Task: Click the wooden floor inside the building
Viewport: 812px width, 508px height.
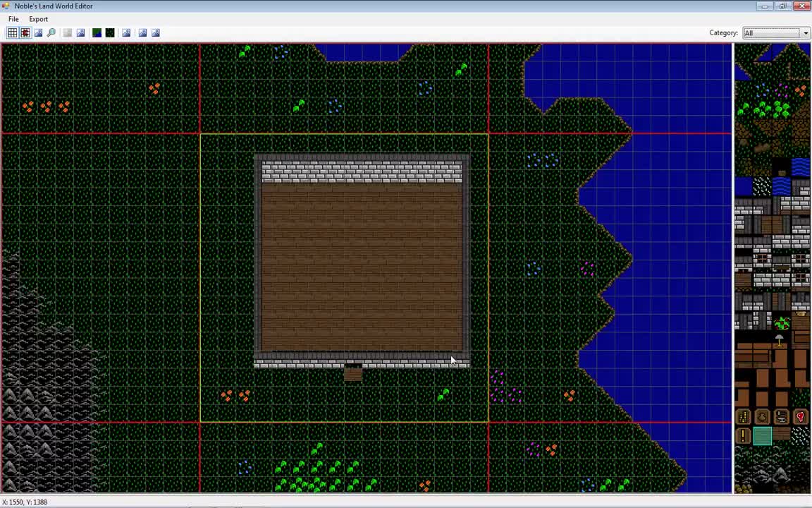Action: [x=362, y=267]
